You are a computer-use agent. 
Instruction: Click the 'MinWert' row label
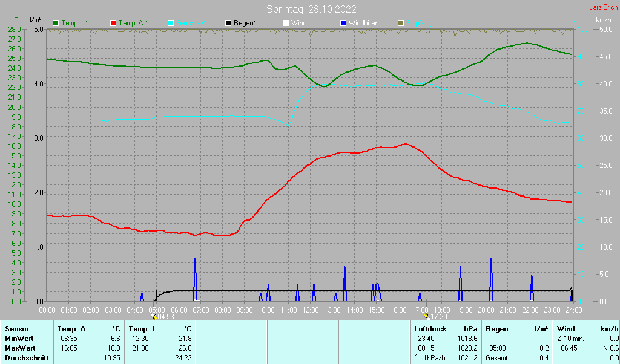click(19, 339)
